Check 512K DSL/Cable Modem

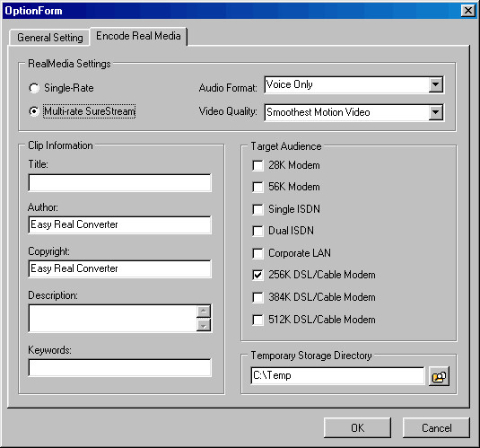coord(257,320)
